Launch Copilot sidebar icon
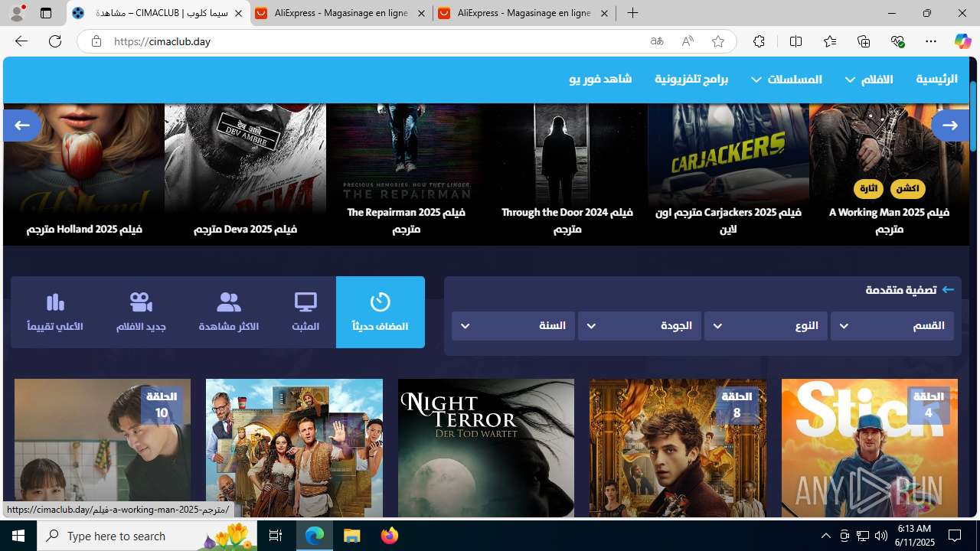980x551 pixels. (x=962, y=41)
